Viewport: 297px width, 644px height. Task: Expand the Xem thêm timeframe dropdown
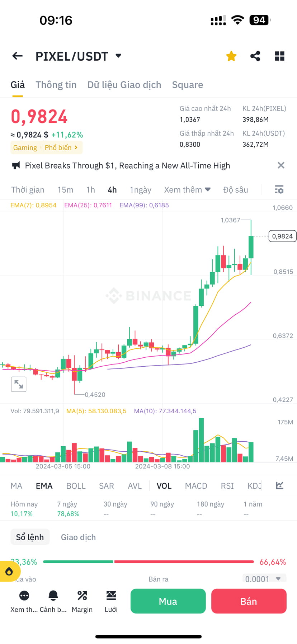point(187,189)
